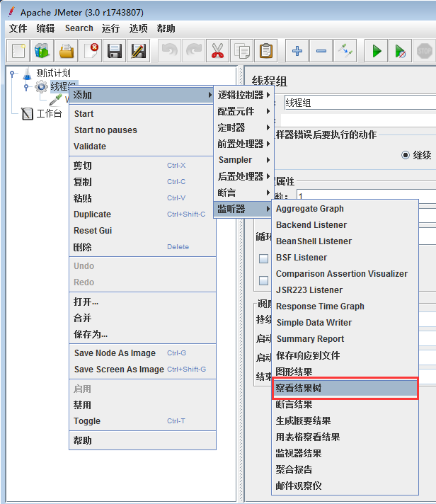Screen dimensions: 436x504
Task: Select Duplicate in context menu
Action: 143,214
